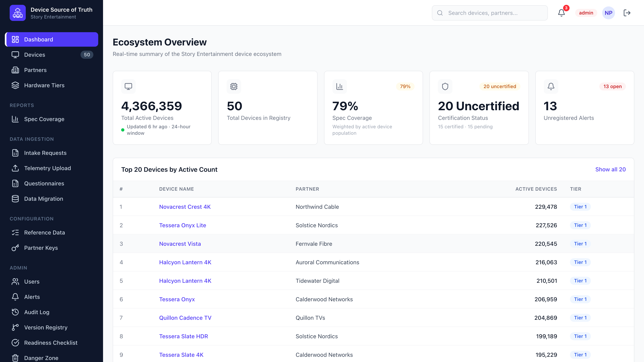This screenshot has width=644, height=362.
Task: Click the 227,526 active devices value
Action: [x=546, y=225]
